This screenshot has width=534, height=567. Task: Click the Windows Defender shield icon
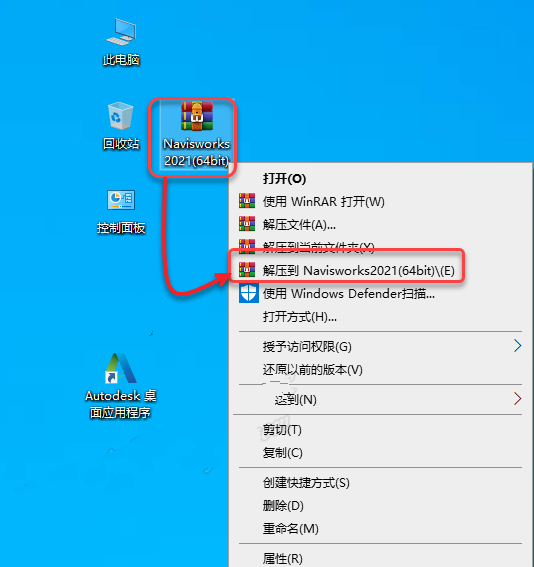pos(248,293)
